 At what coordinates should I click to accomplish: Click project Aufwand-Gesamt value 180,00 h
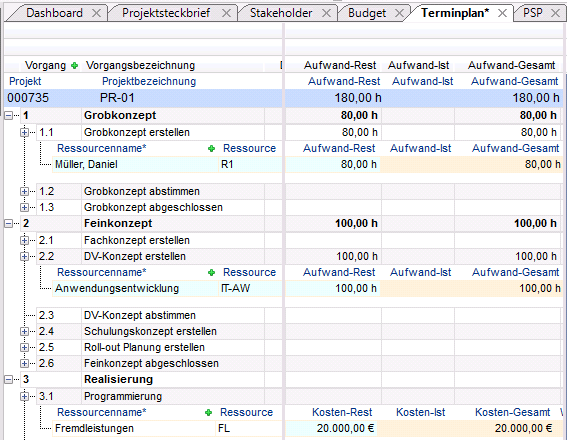pyautogui.click(x=536, y=98)
